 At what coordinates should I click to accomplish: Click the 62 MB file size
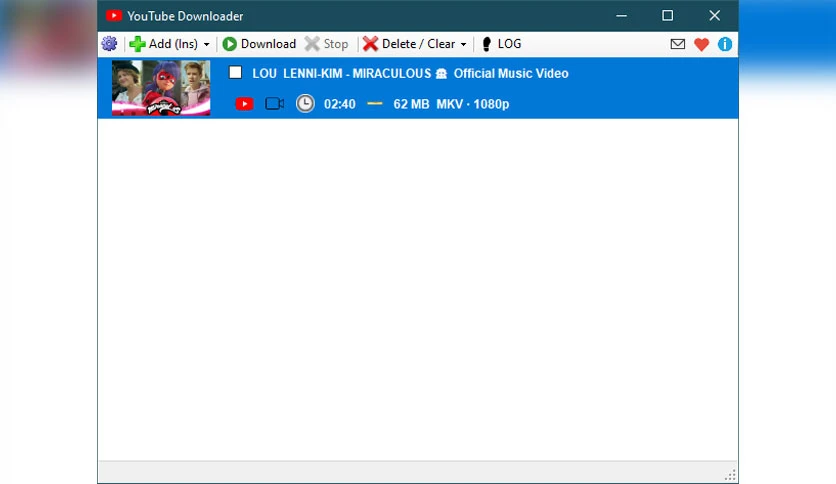pos(411,104)
